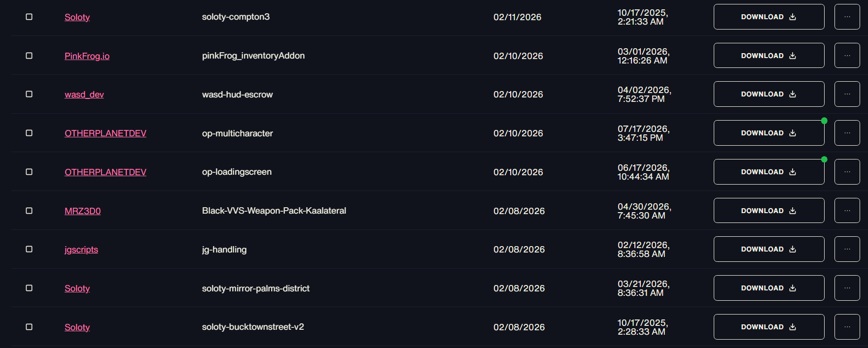The image size is (868, 348).
Task: Tick the checkbox for wasd-hud-escrow
Action: click(x=29, y=94)
